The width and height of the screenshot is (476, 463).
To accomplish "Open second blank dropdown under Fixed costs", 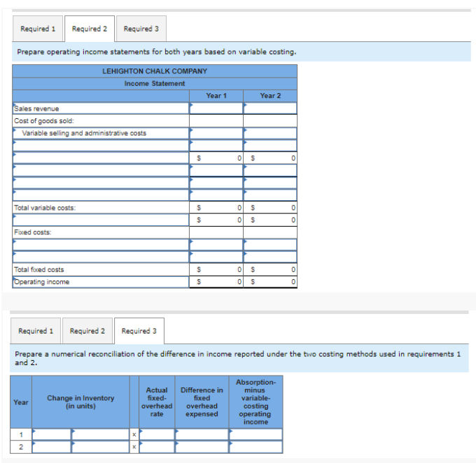I will coord(101,257).
